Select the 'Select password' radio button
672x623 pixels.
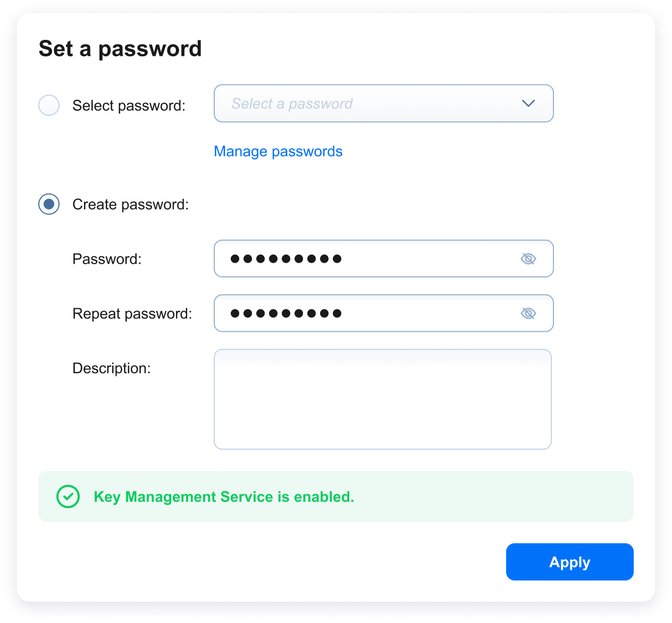[x=48, y=105]
